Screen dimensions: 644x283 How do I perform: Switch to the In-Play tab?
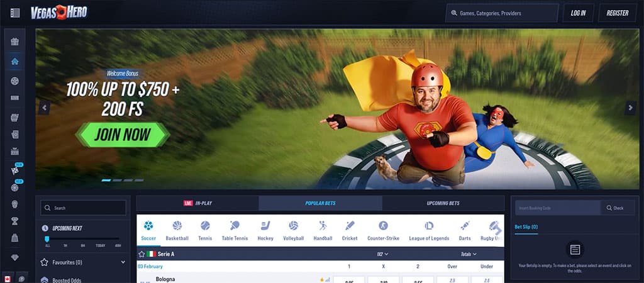[197, 203]
